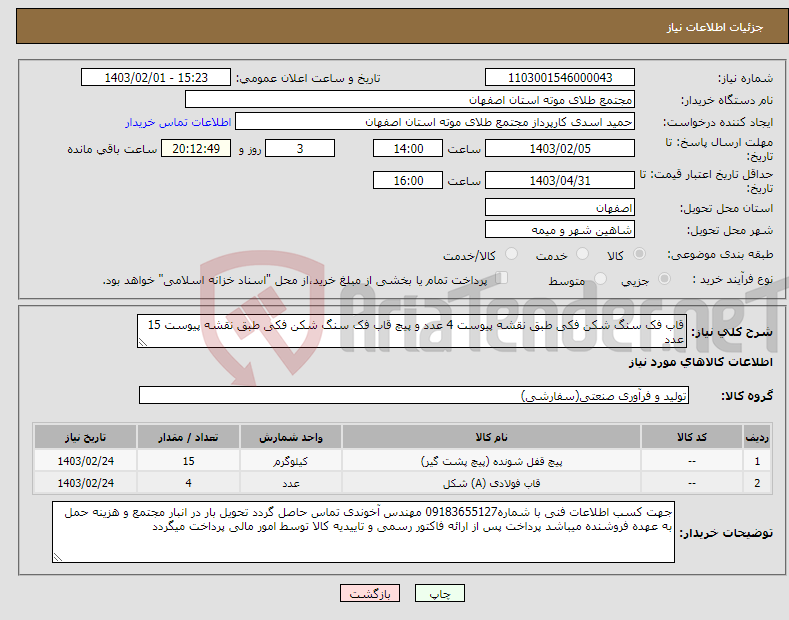Click the announcement date field 1403/02/01 - 15:23
789x620 pixels.
point(155,78)
